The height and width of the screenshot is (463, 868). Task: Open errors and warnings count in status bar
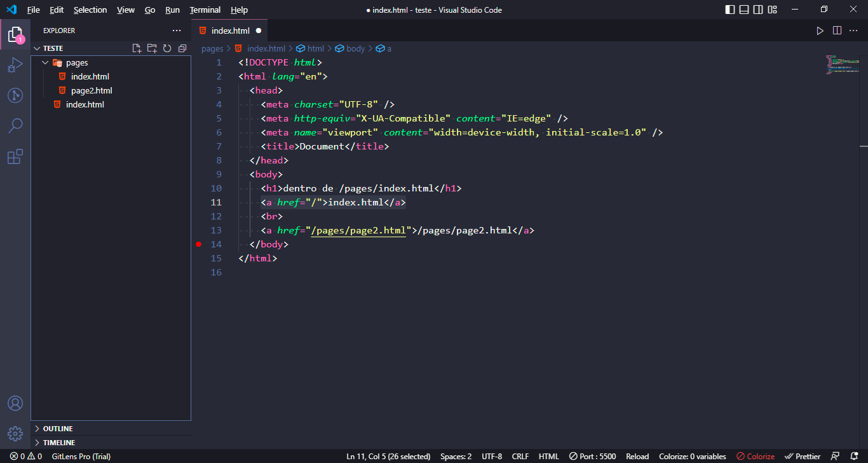point(26,456)
